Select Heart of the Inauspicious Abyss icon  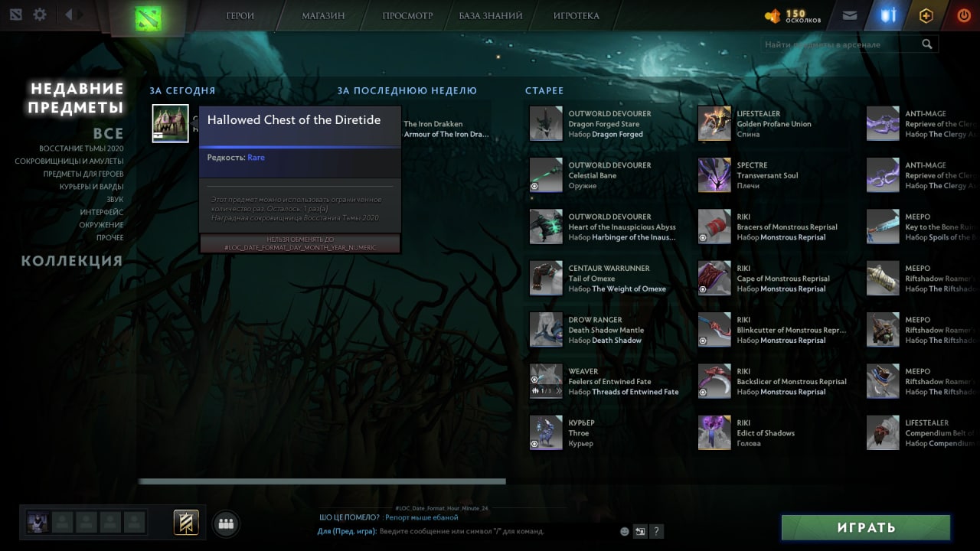coord(546,227)
